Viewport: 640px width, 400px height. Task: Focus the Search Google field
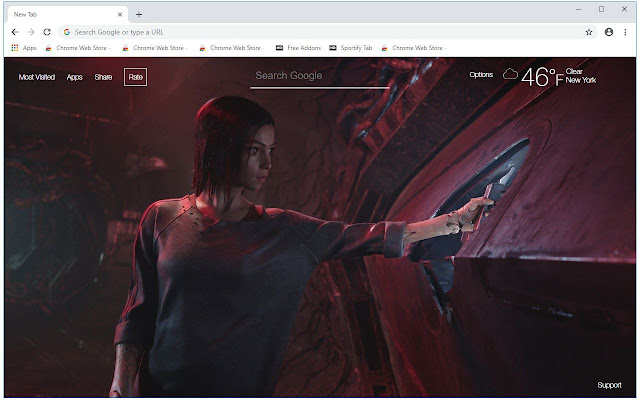(319, 76)
